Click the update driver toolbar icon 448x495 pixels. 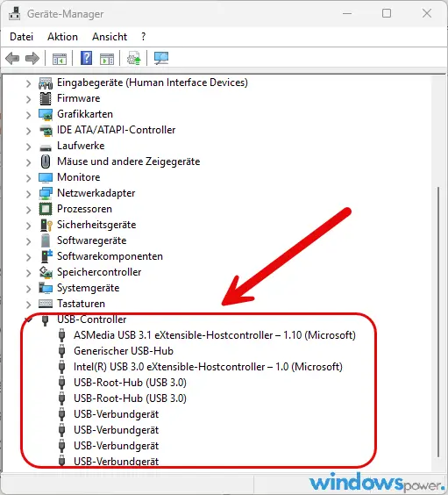[133, 59]
